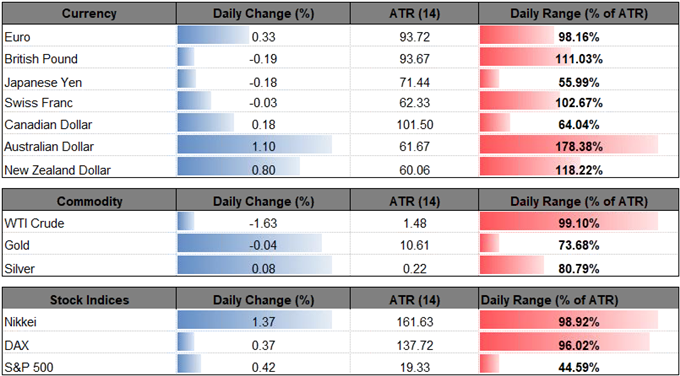Click Gold daily change value -0.04
The image size is (680, 376).
(x=263, y=246)
